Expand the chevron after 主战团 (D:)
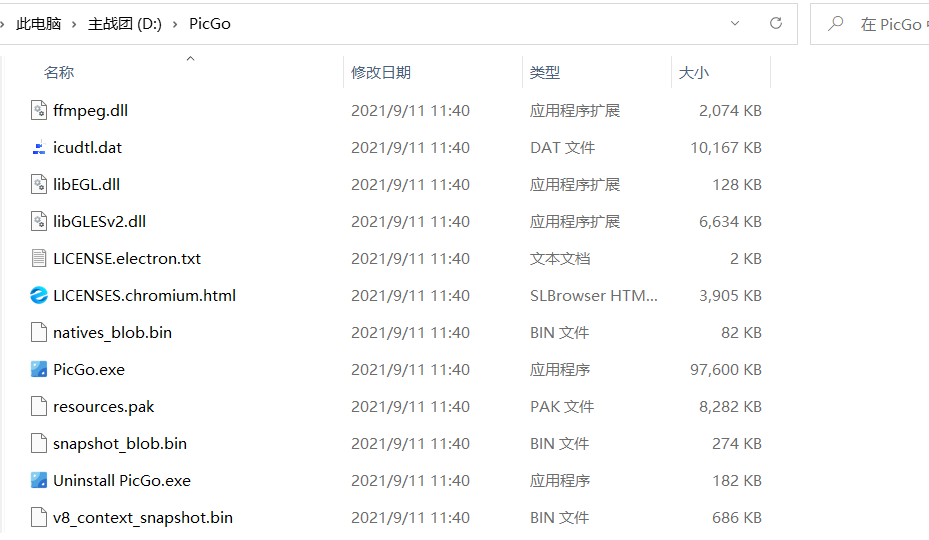The image size is (929, 540). click(175, 24)
